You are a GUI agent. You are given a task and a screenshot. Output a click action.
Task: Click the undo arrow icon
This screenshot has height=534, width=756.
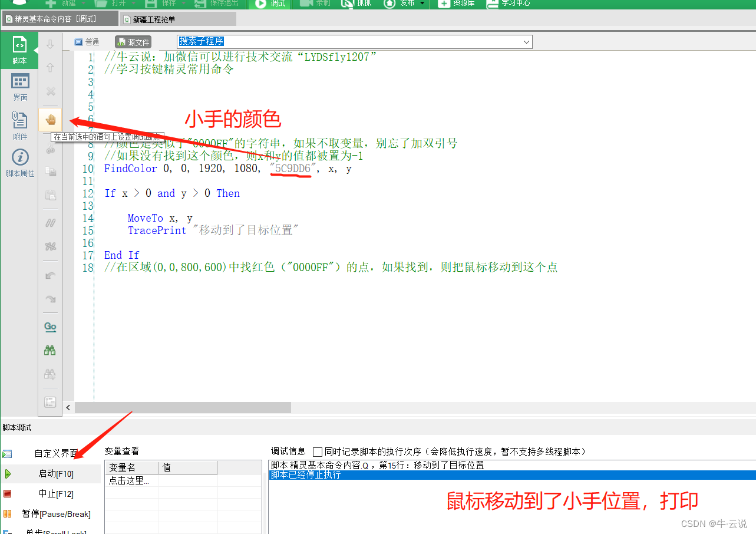tap(51, 275)
